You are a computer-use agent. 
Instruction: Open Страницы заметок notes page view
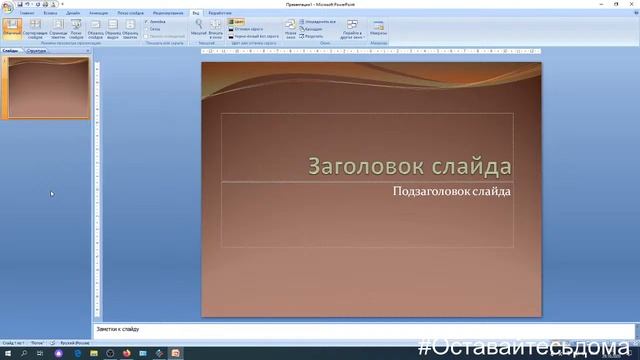point(58,29)
